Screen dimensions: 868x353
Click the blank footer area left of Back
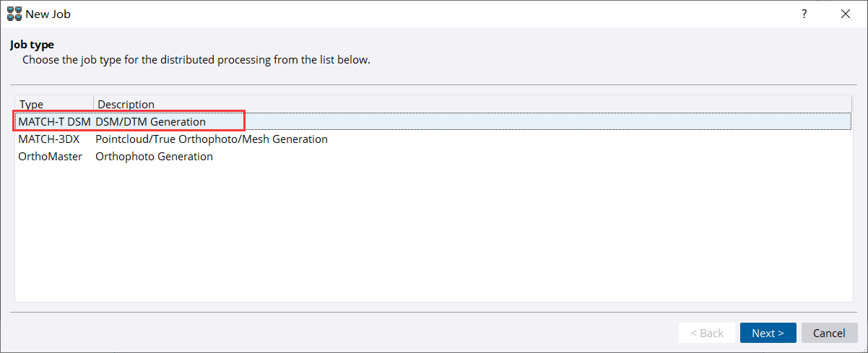339,333
